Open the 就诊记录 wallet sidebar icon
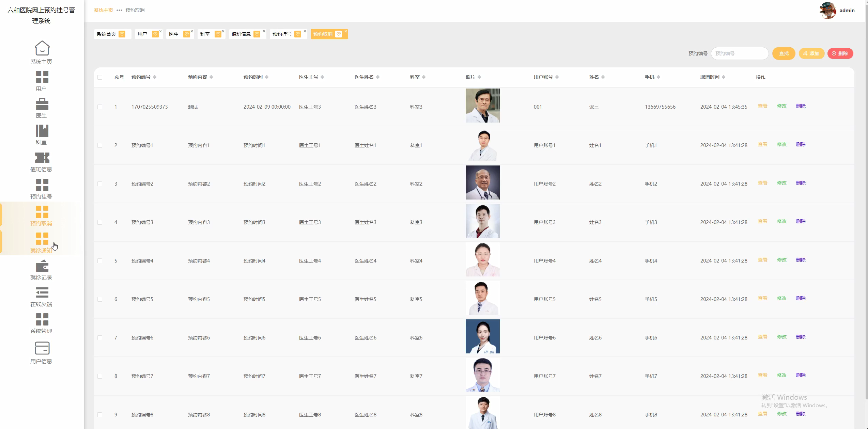This screenshot has height=429, width=868. pos(42,266)
